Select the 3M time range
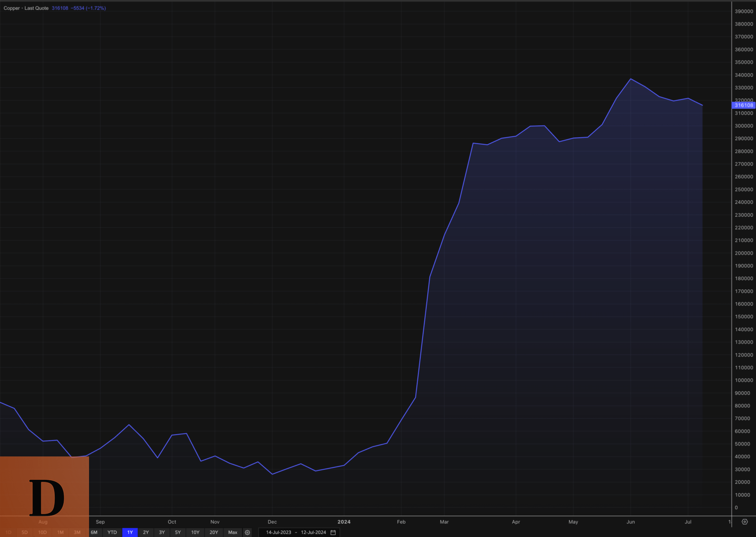756x537 pixels. pos(77,533)
